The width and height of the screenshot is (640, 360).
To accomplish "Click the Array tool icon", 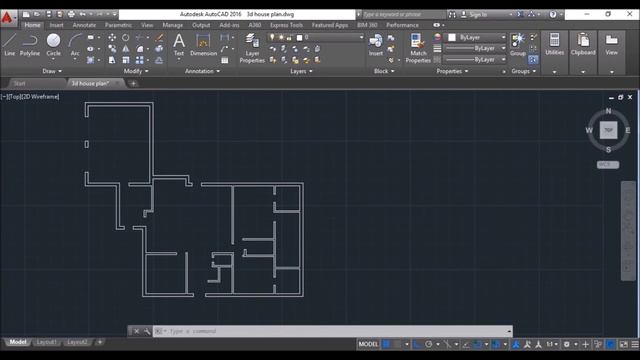I will click(x=140, y=60).
